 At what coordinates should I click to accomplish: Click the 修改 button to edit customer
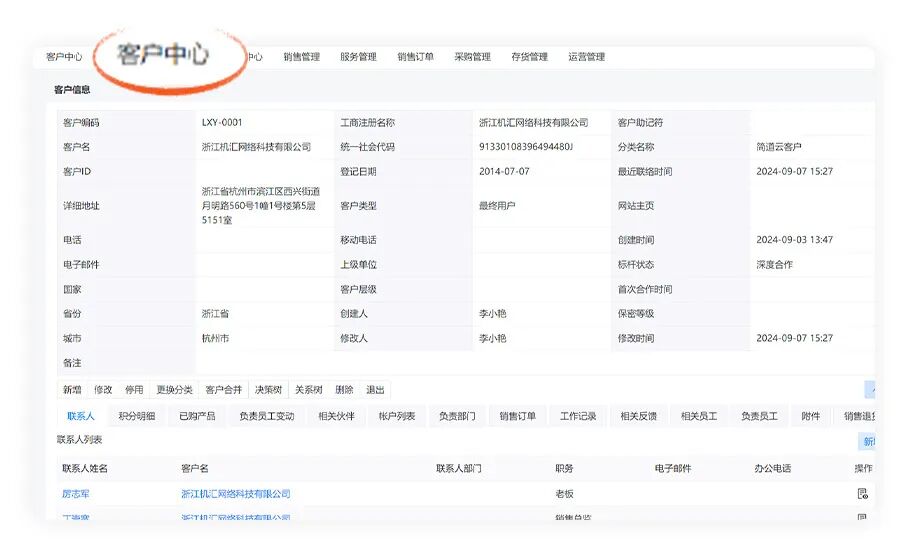103,390
